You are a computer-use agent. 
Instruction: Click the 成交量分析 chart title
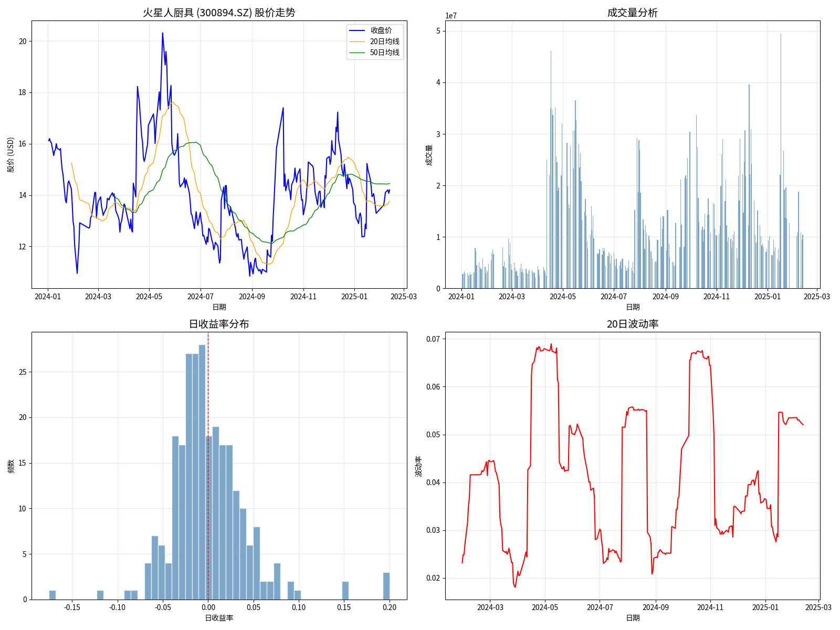[x=632, y=13]
